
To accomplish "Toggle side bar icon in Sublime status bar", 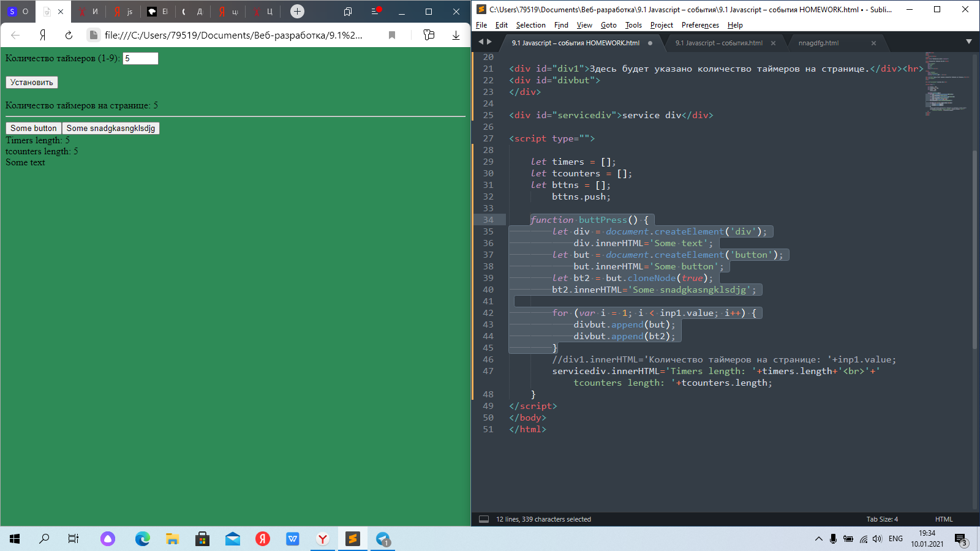I will coord(483,519).
